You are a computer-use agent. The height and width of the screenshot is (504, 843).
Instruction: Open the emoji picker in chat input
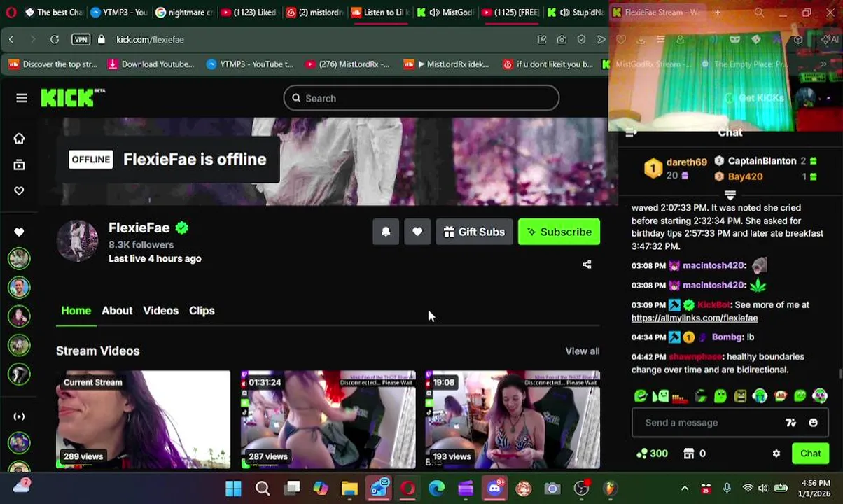click(813, 423)
